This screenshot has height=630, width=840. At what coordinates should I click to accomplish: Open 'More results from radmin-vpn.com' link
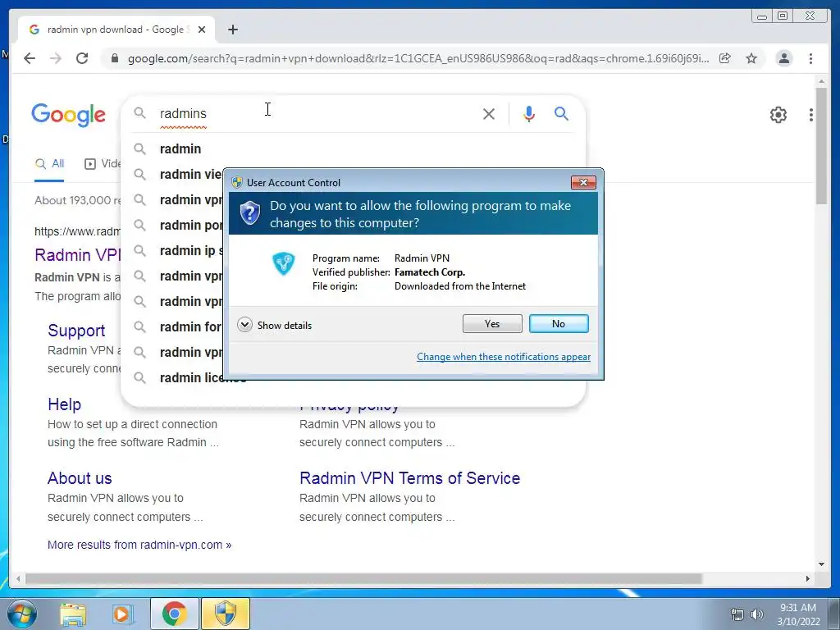139,545
